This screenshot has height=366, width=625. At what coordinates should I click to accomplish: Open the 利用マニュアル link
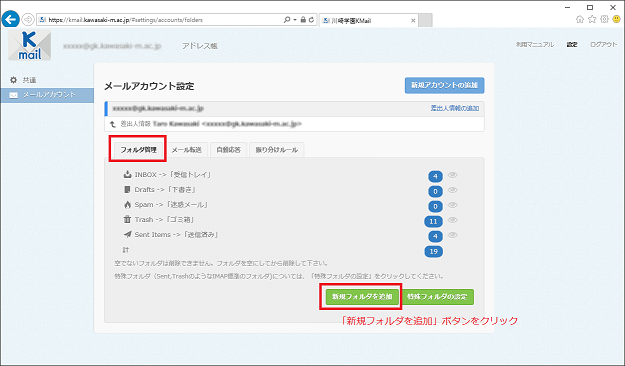pyautogui.click(x=535, y=45)
